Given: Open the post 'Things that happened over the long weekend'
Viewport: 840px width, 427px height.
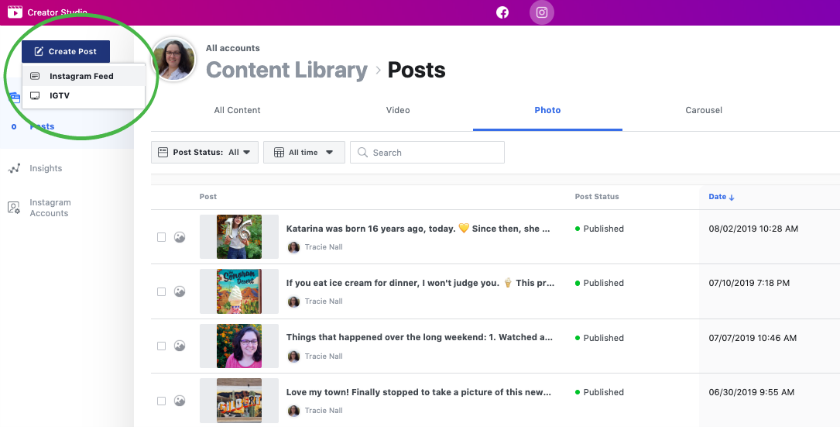Looking at the screenshot, I should [x=419, y=337].
